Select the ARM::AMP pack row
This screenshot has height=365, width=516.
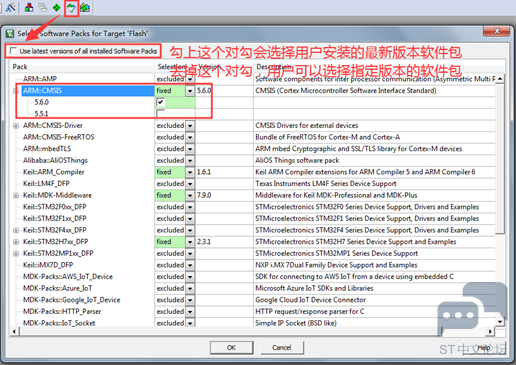[x=40, y=79]
